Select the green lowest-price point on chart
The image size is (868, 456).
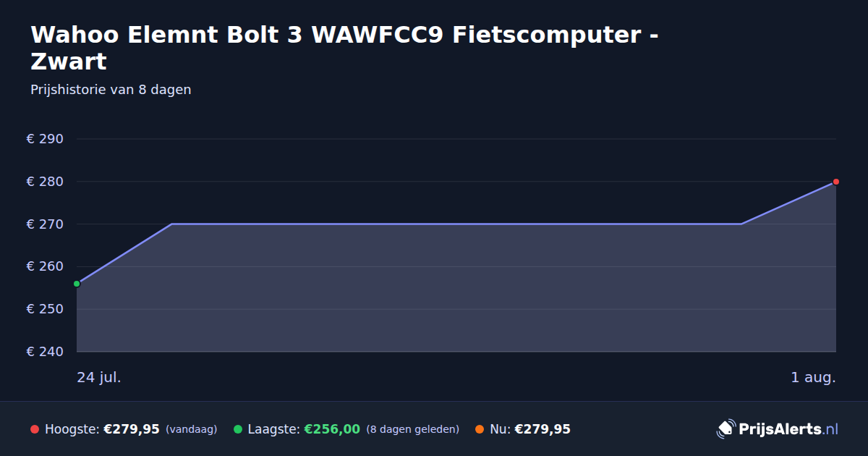click(77, 284)
